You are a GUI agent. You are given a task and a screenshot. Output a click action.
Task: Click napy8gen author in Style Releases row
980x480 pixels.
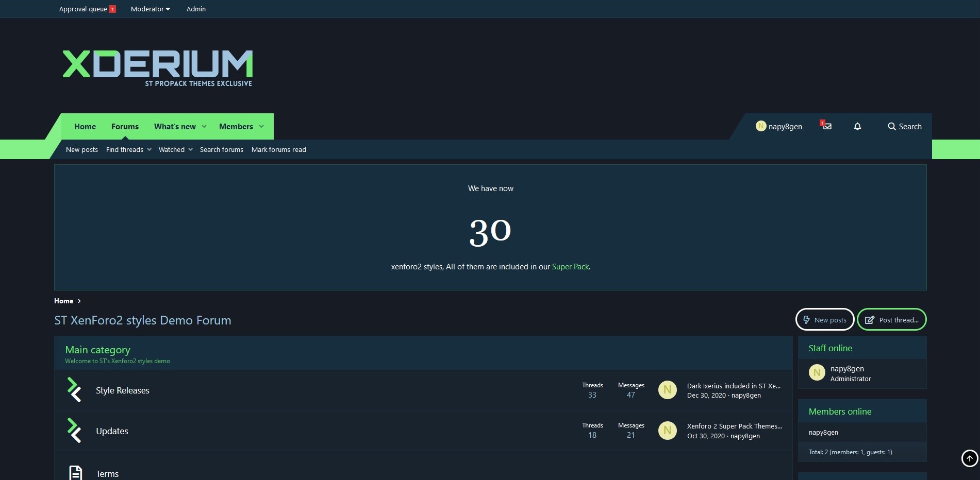[x=746, y=396]
